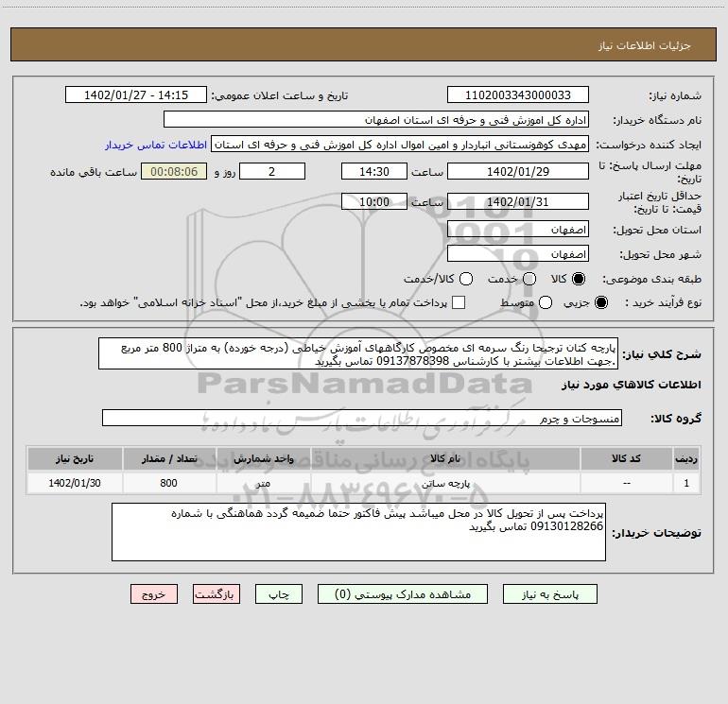Image resolution: width=728 pixels, height=704 pixels.
Task: Click the need date cell 1402/01/30
Action: 75,483
